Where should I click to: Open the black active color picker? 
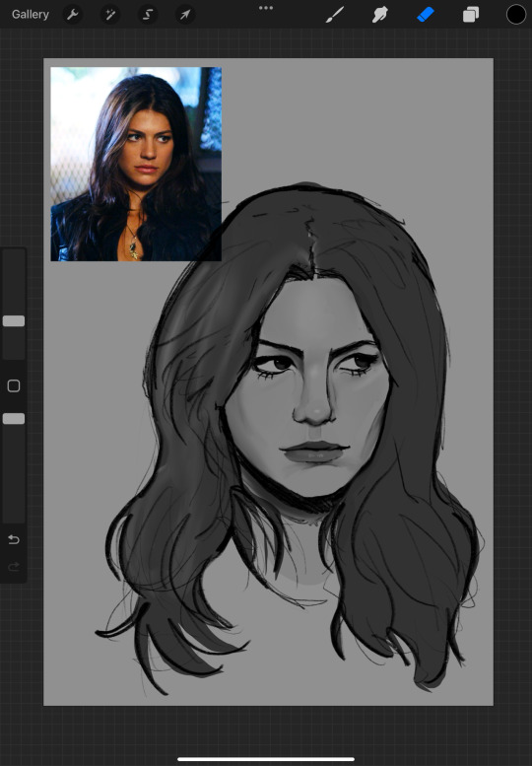tap(516, 14)
